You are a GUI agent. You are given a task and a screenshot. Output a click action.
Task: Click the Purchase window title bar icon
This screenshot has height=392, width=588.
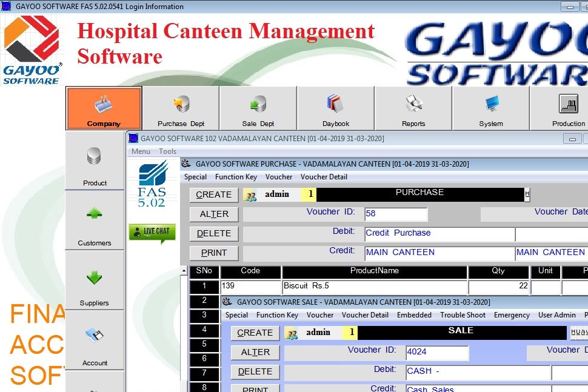[185, 164]
